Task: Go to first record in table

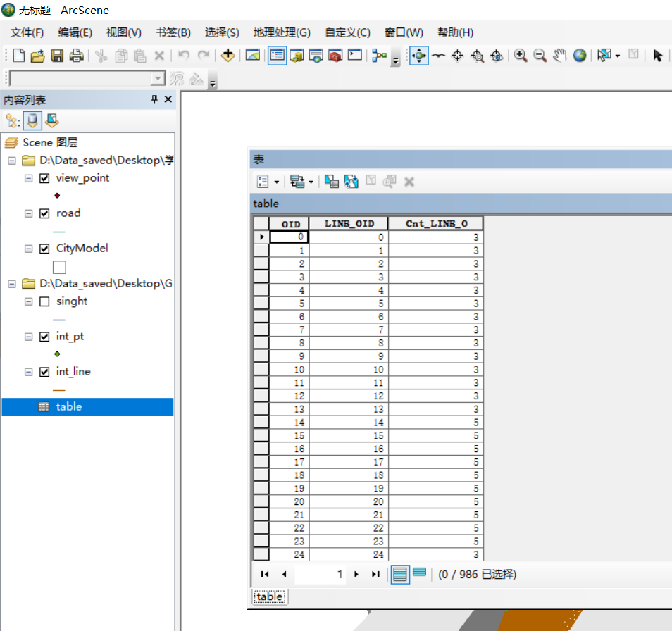Action: coord(265,575)
